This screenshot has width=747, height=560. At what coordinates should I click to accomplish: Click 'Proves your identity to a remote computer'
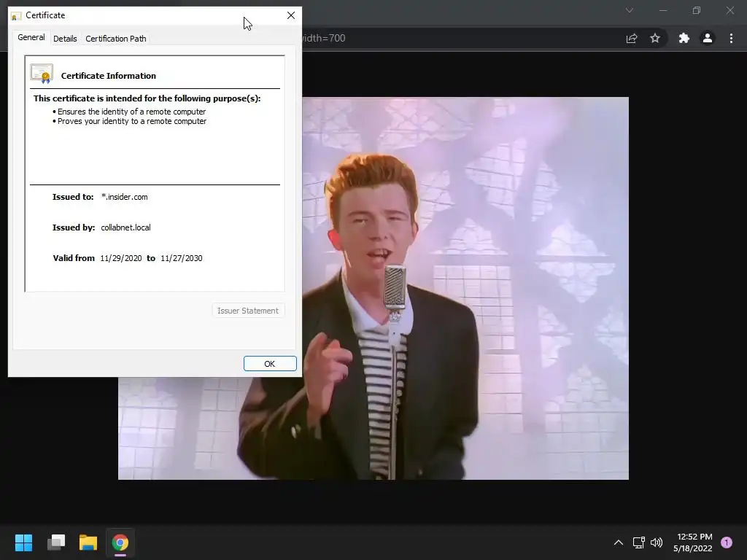pyautogui.click(x=132, y=122)
